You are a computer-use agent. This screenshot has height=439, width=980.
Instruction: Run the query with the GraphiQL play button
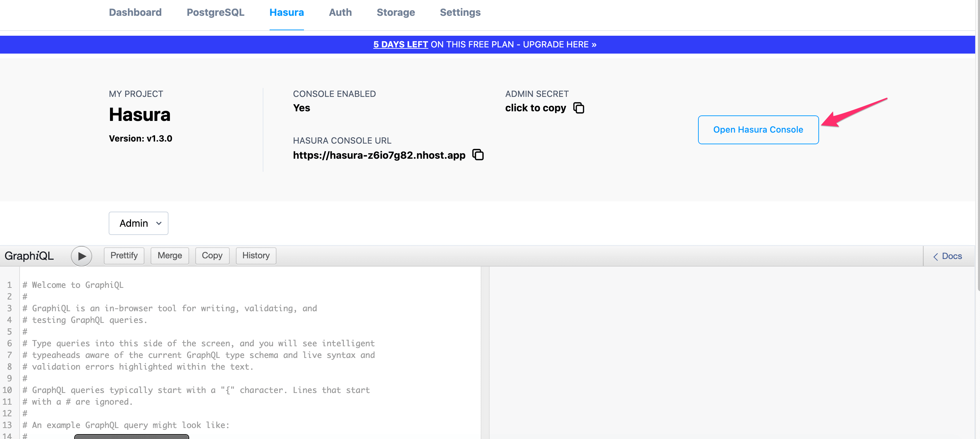click(x=81, y=256)
